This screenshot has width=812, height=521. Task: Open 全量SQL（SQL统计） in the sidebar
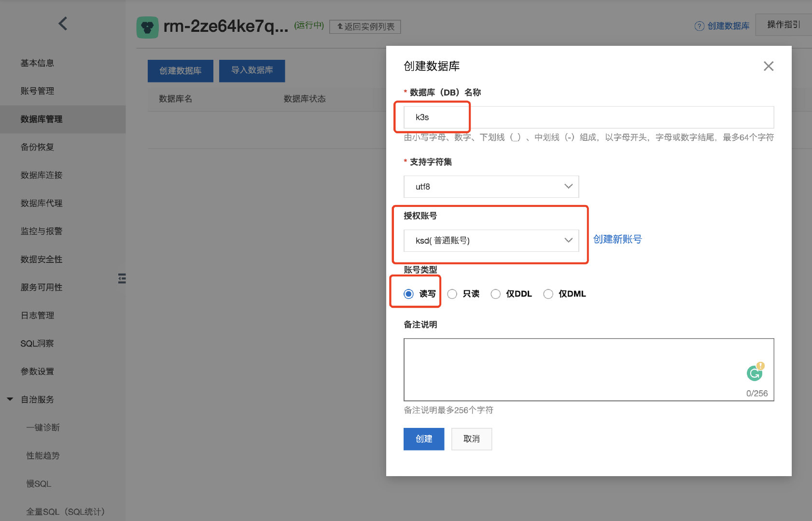tap(66, 511)
